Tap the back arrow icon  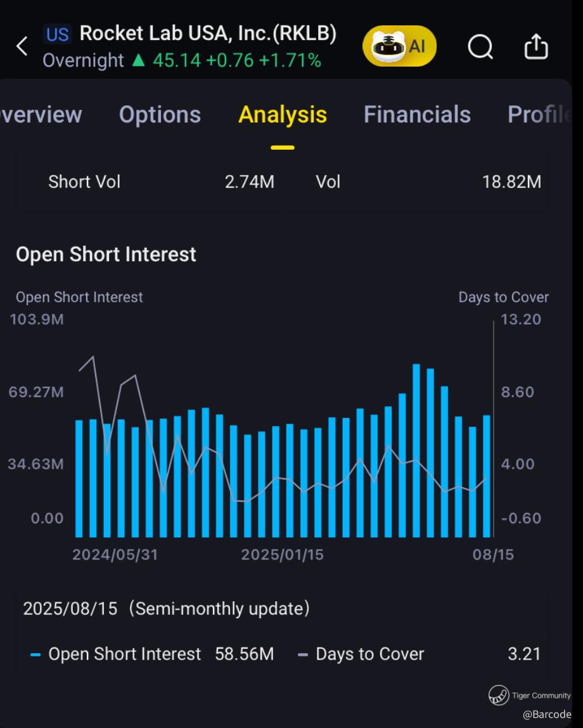coord(22,46)
